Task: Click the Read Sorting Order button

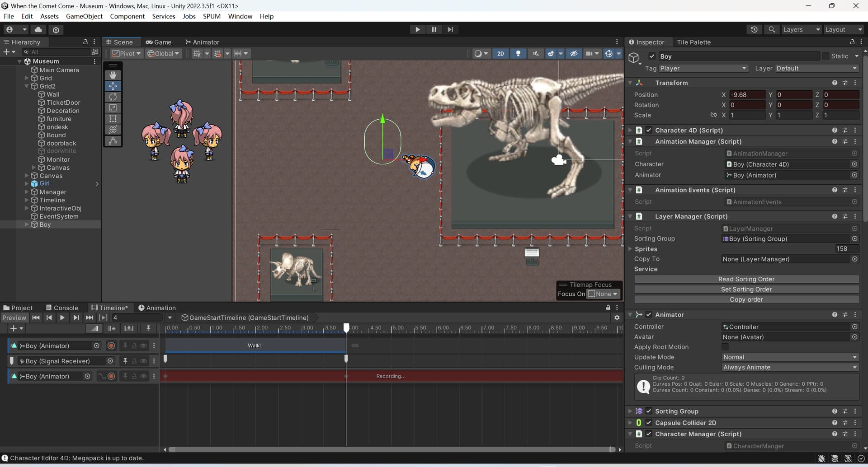Action: 745,279
